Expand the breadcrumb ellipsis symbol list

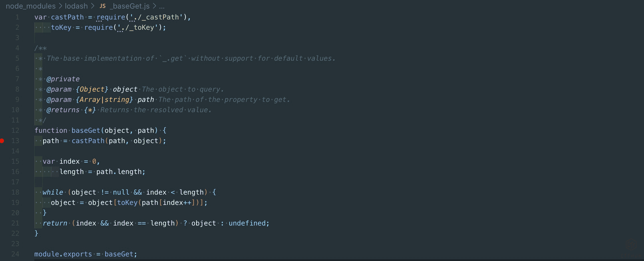162,6
